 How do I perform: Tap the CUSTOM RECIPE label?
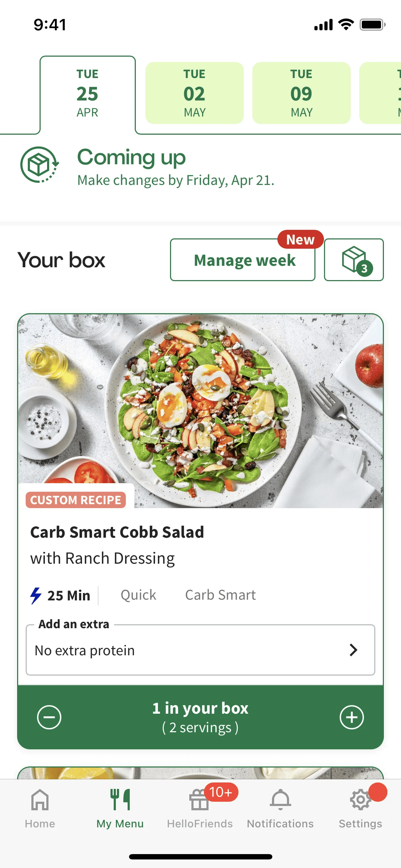pos(76,500)
